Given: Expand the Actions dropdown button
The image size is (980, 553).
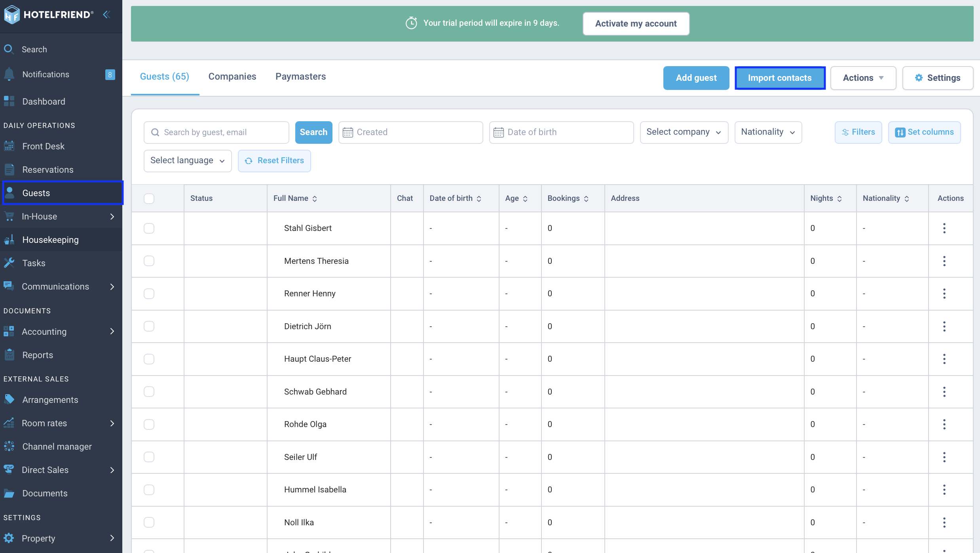Looking at the screenshot, I should pyautogui.click(x=863, y=78).
